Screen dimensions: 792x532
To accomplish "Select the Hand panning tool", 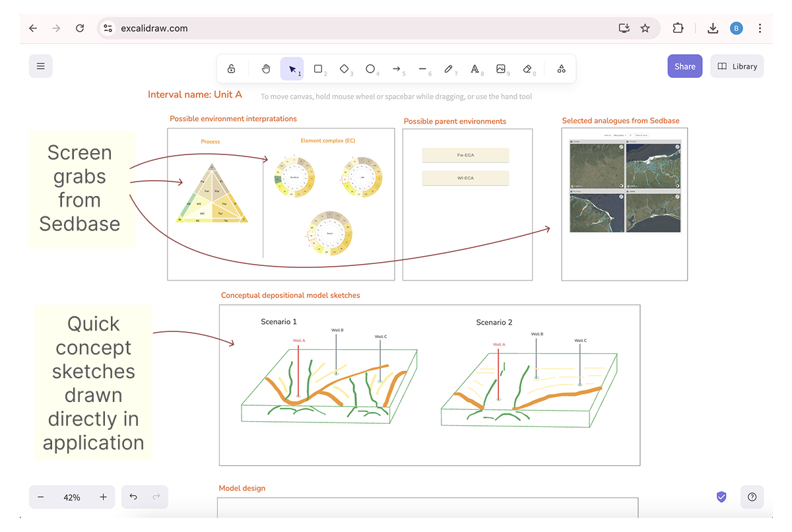I will coord(266,69).
